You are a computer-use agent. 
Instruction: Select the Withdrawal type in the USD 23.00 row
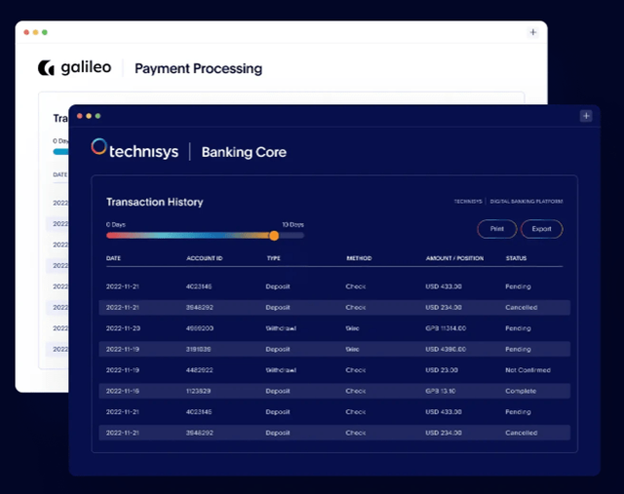[x=281, y=370]
